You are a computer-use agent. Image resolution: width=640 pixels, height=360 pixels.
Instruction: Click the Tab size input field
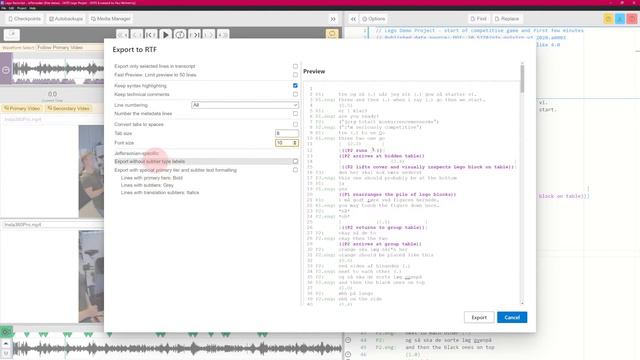pos(287,133)
